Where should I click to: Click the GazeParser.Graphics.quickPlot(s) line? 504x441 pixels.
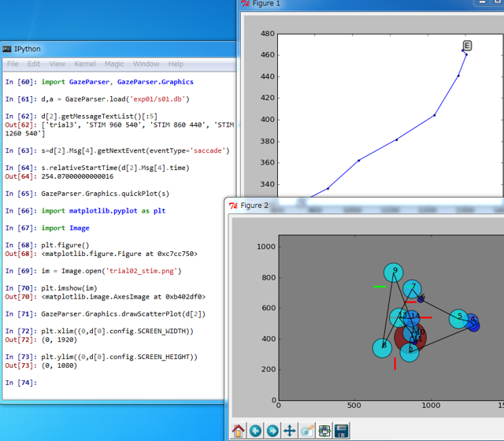tap(87, 194)
